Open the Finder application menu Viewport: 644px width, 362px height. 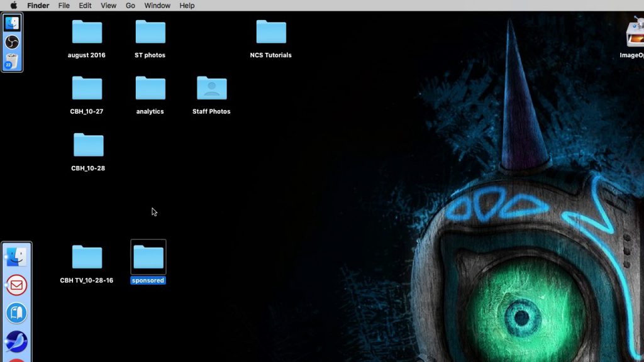click(38, 5)
